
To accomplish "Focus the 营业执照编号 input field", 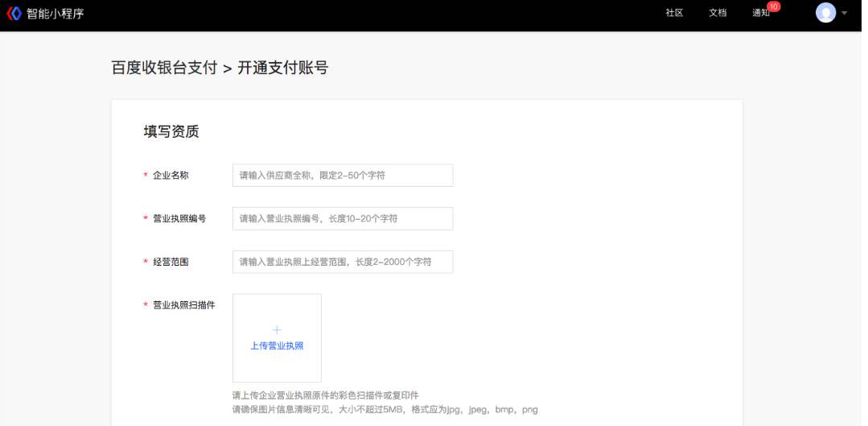I will [x=343, y=218].
